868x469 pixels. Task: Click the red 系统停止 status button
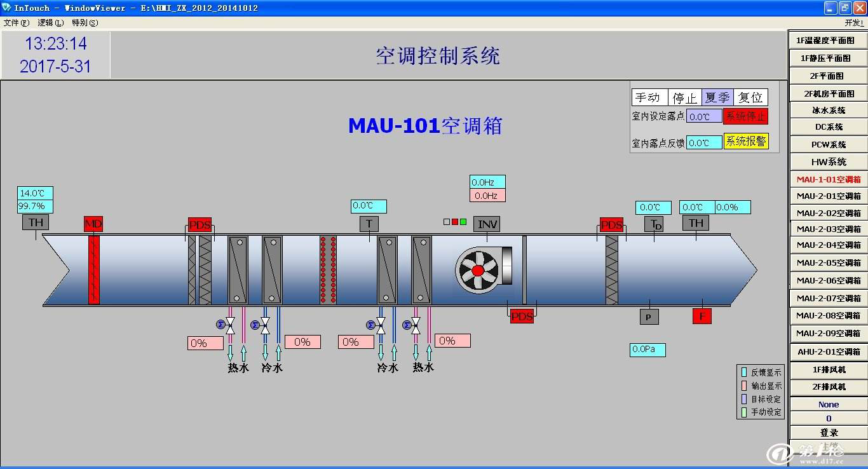[745, 116]
